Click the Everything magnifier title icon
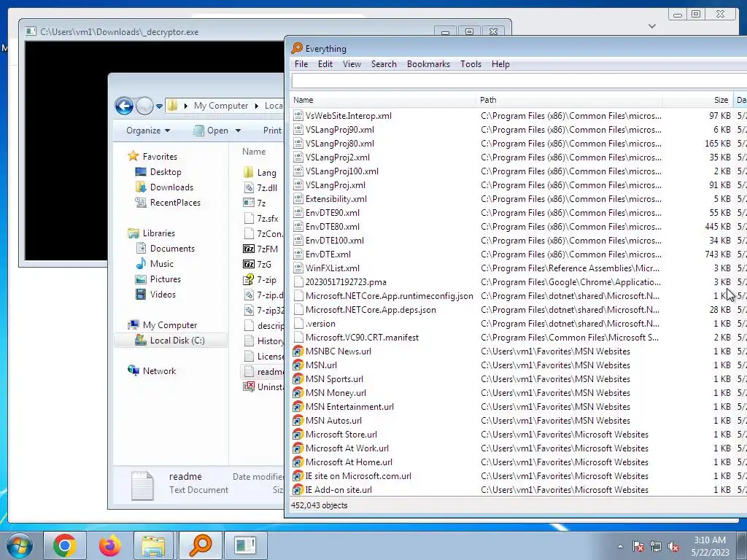 click(297, 48)
